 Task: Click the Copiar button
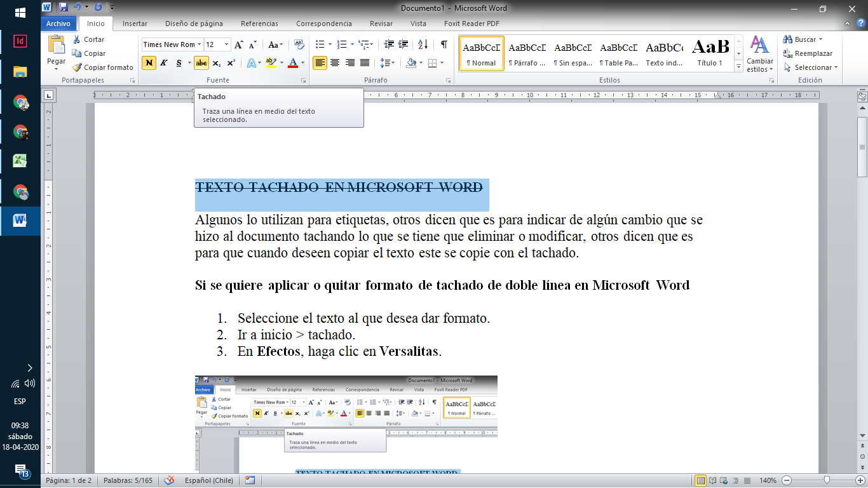tap(89, 53)
